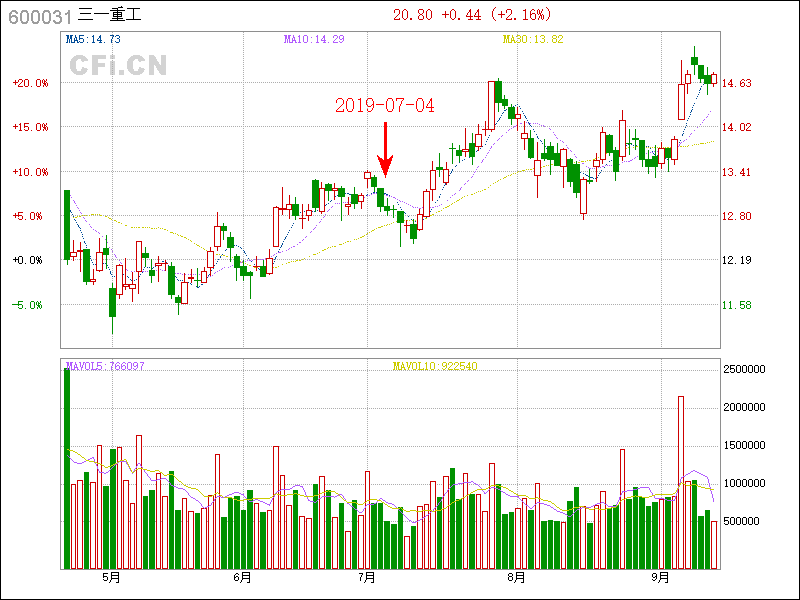
Task: Click the 14.63 price axis label
Action: click(x=737, y=83)
